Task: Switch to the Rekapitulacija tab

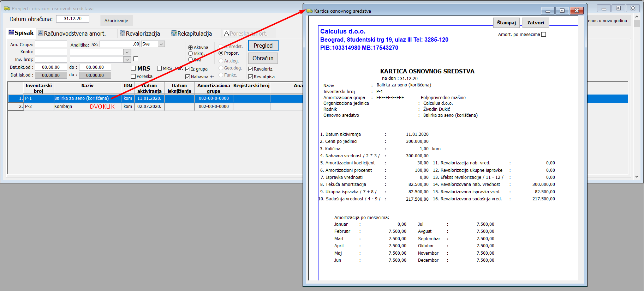Action: coord(195,34)
